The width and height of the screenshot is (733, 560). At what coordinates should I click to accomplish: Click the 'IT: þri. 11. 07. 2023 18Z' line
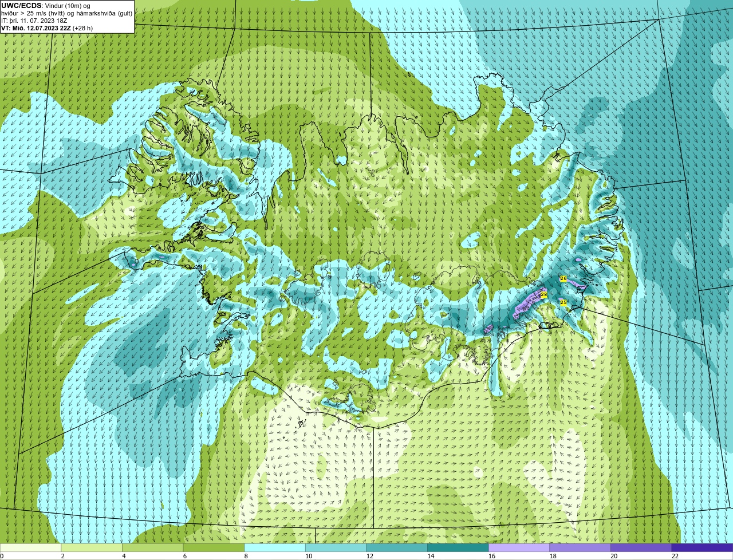34,21
